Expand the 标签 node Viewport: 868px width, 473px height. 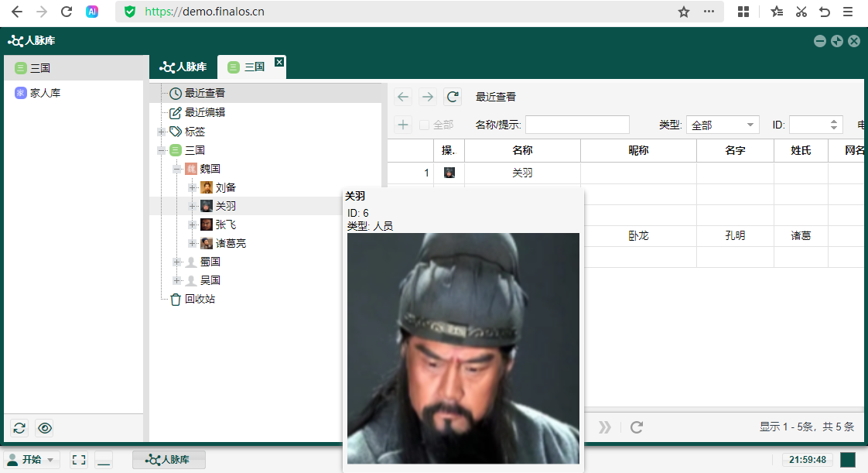(x=162, y=132)
